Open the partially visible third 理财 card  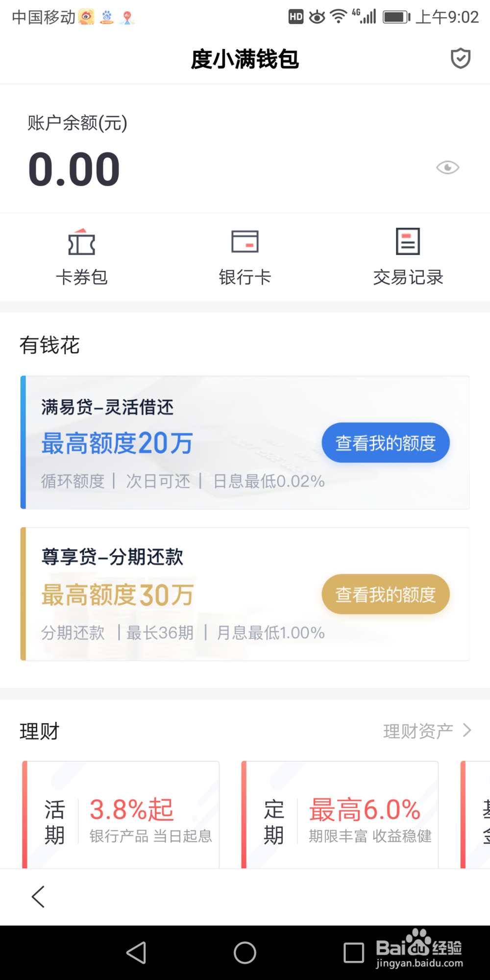coord(475,815)
